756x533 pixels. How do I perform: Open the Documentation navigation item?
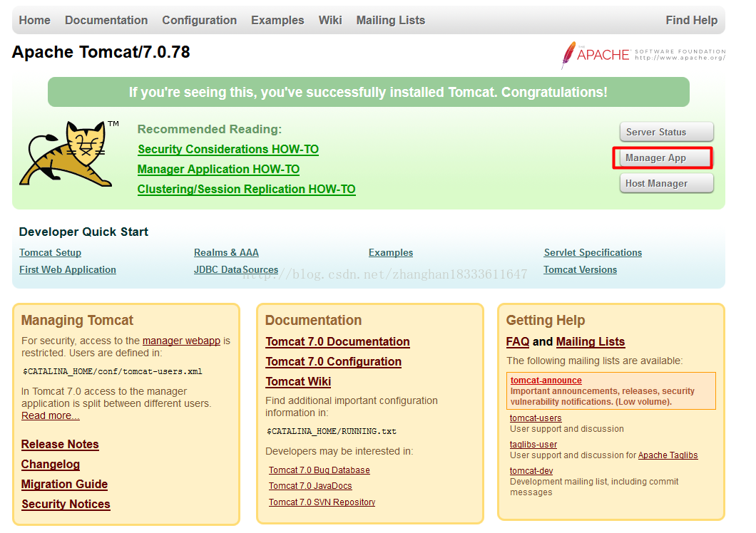[x=106, y=20]
